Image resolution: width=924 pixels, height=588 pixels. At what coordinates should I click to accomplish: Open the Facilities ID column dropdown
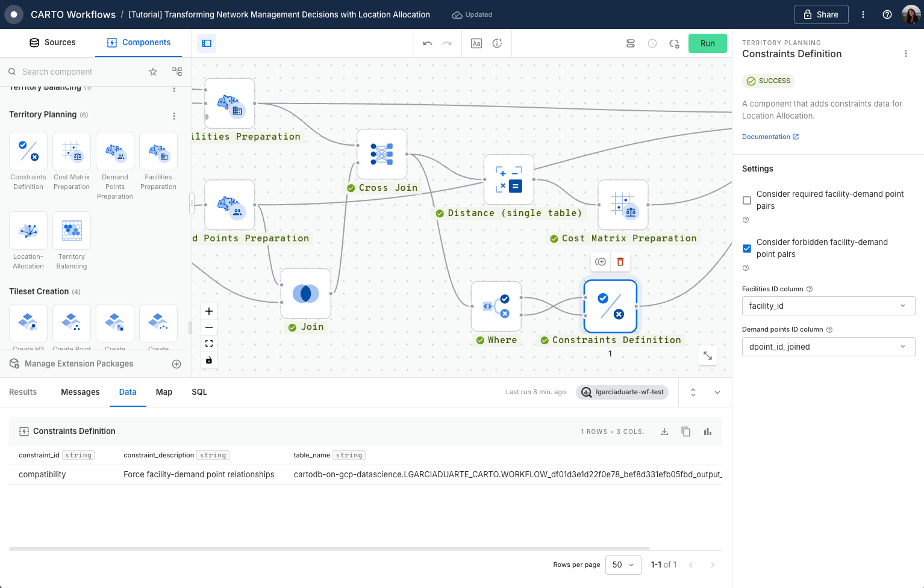(x=828, y=306)
